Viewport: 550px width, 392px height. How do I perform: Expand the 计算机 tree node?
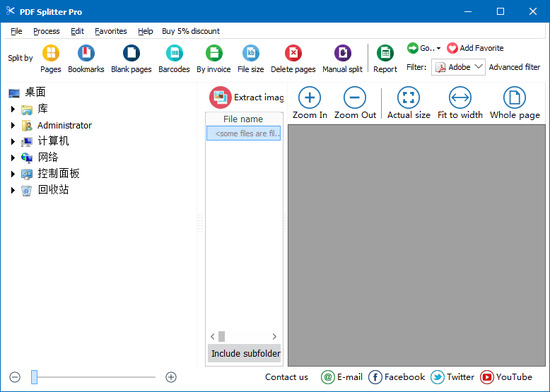(x=13, y=141)
